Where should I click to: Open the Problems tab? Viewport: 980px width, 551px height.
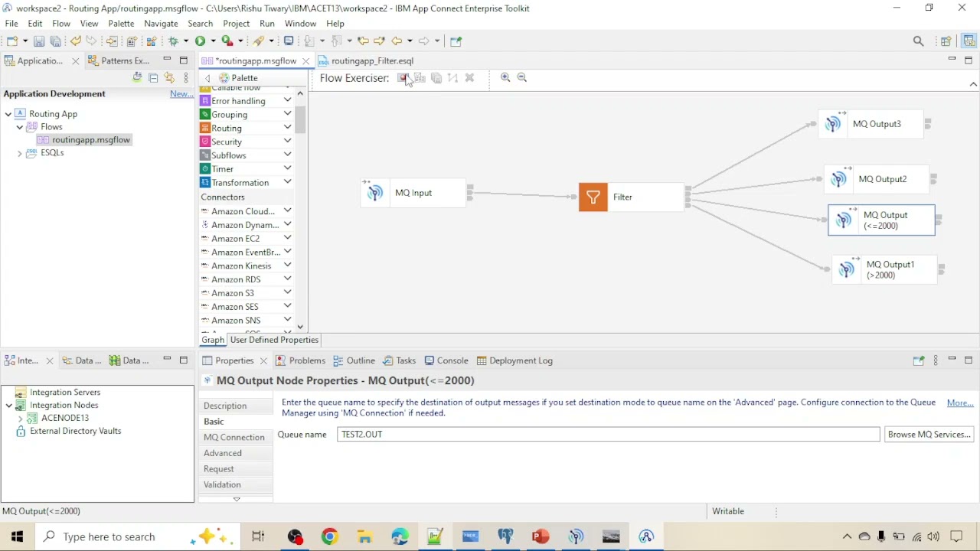[300, 360]
